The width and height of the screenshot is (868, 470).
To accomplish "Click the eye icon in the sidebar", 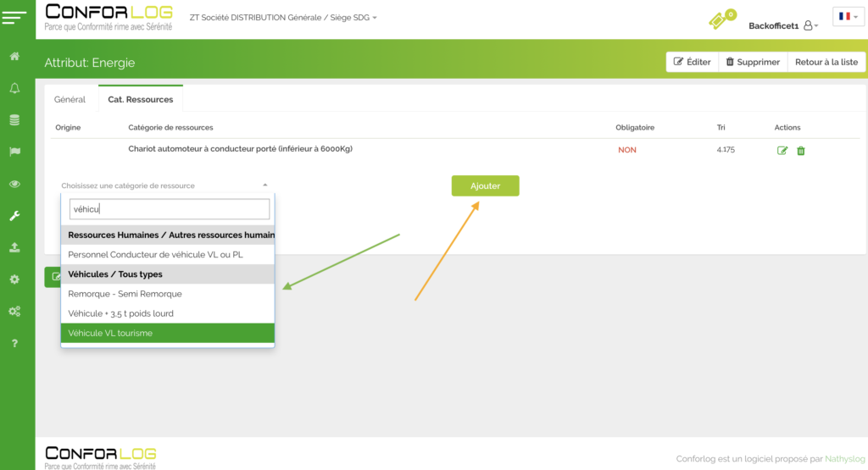I will [x=14, y=184].
